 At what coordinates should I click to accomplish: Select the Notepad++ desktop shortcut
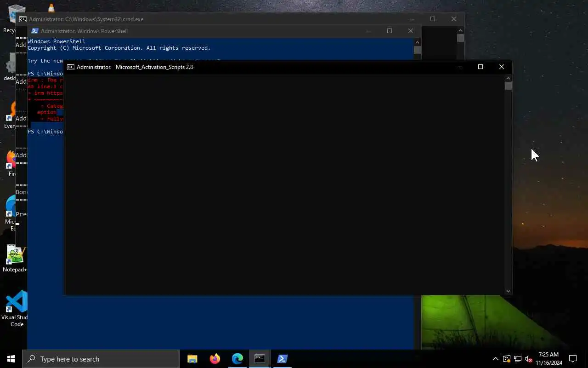coord(16,259)
